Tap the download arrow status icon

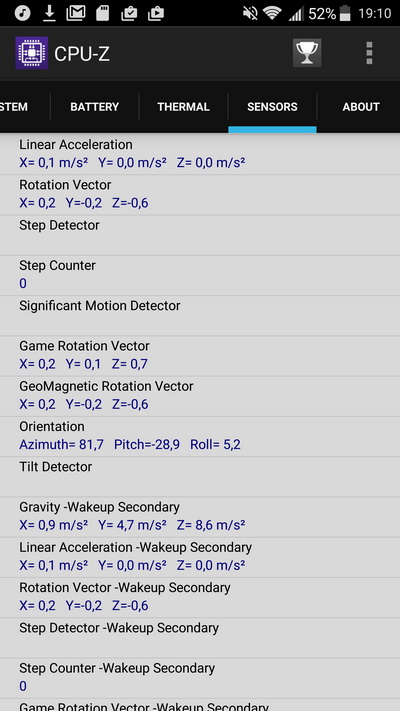49,13
